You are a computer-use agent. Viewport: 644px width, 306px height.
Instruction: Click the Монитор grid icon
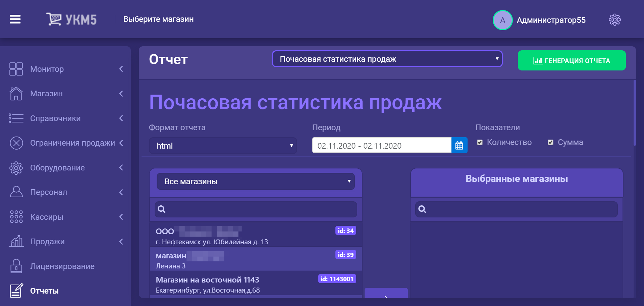click(16, 69)
